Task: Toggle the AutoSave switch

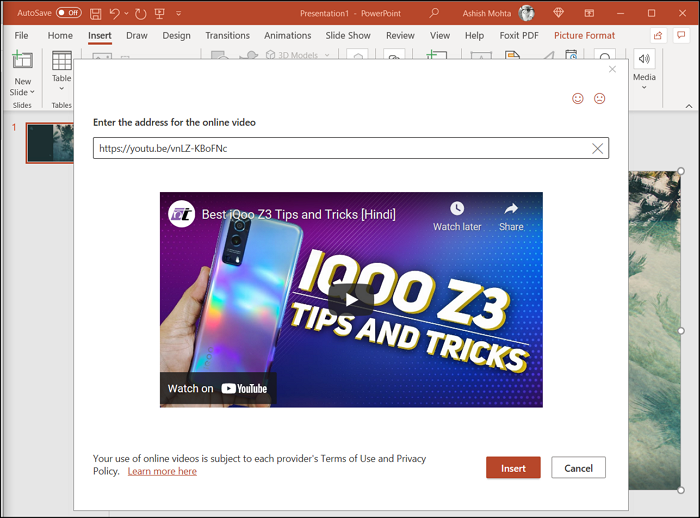Action: (x=69, y=13)
